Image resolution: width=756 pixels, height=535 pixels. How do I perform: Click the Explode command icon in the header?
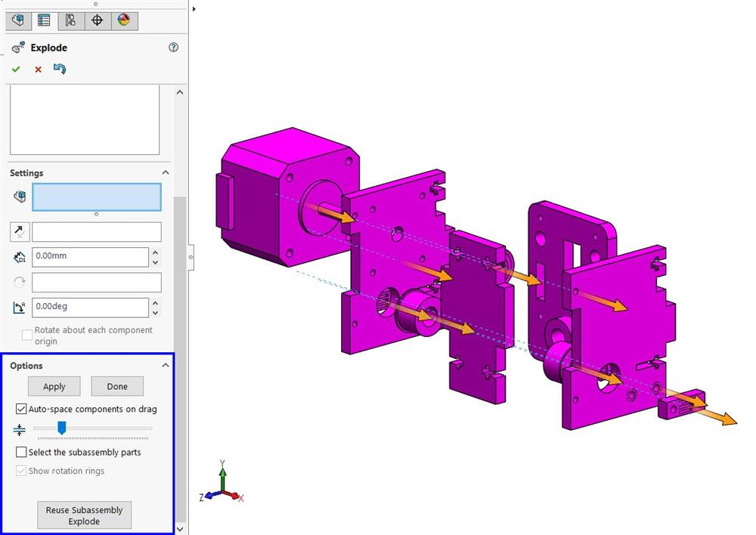click(18, 48)
